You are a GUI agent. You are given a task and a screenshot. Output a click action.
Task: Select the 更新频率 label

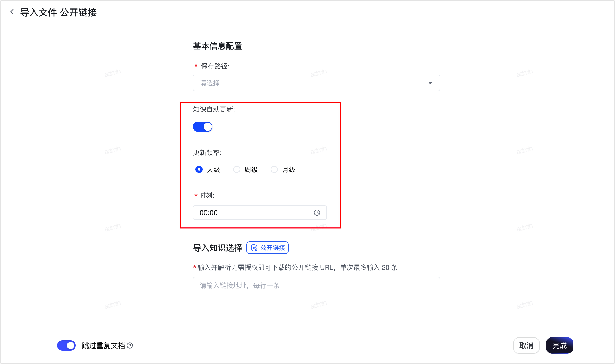(207, 153)
